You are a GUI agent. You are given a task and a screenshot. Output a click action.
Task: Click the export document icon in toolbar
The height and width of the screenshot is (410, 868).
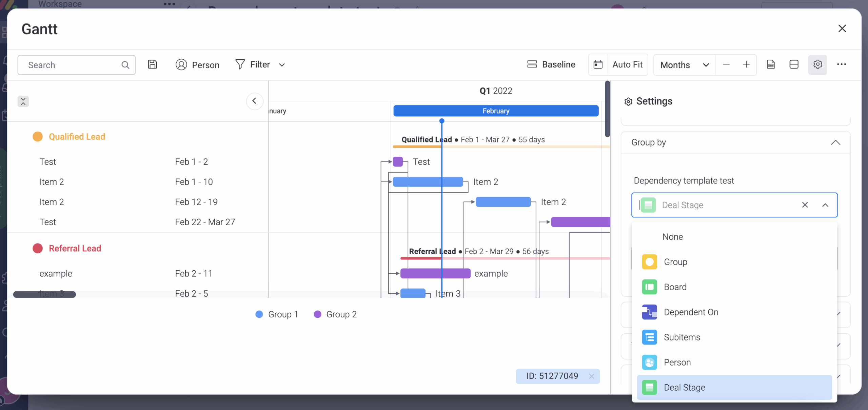point(771,64)
